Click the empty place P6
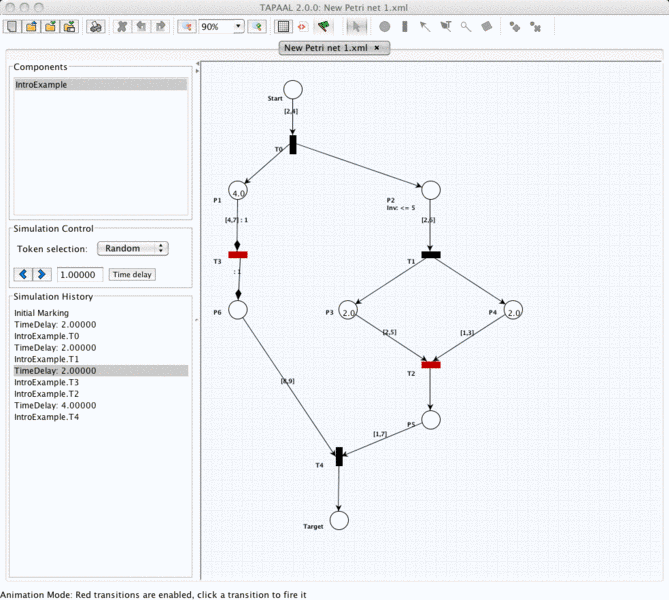This screenshot has width=669, height=600. pyautogui.click(x=238, y=310)
